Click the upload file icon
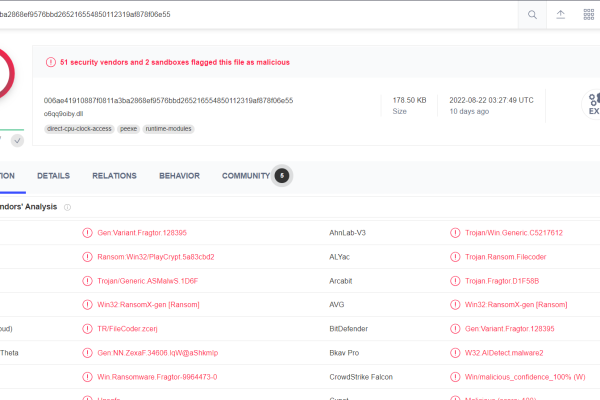Viewport: 600px width, 400px height. tap(560, 15)
